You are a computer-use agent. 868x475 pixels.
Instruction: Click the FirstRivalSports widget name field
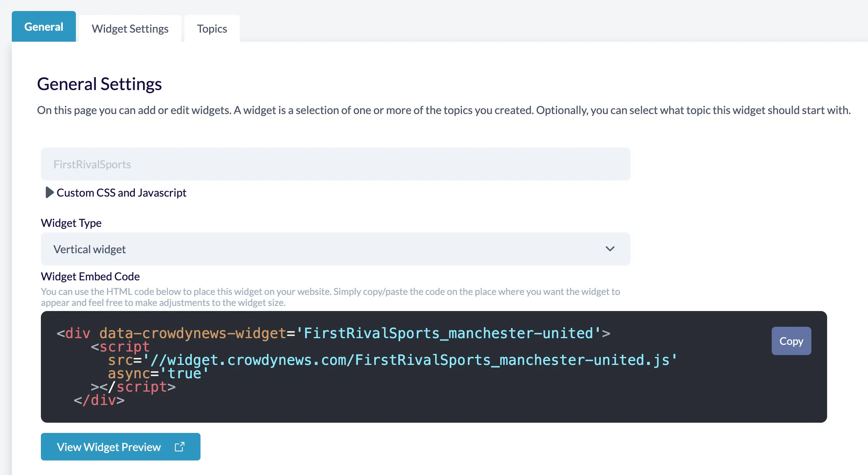[335, 164]
